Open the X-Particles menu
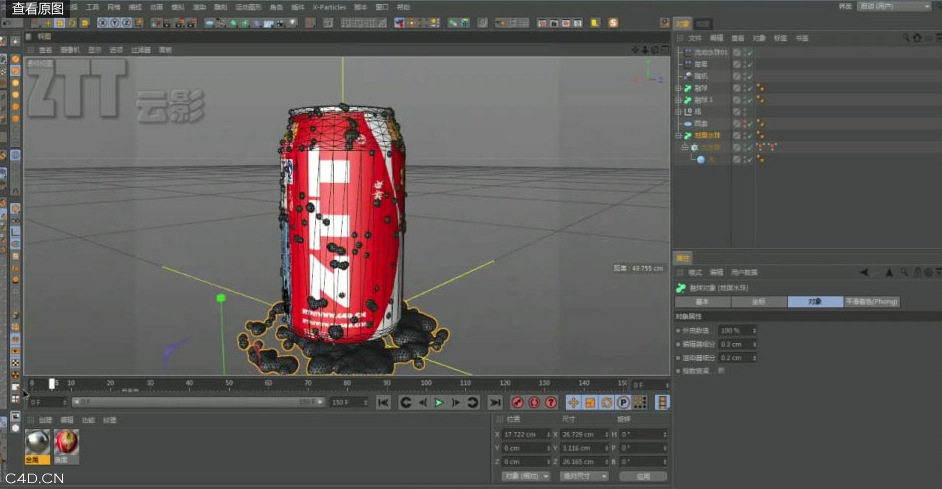This screenshot has height=489, width=942. tap(329, 7)
